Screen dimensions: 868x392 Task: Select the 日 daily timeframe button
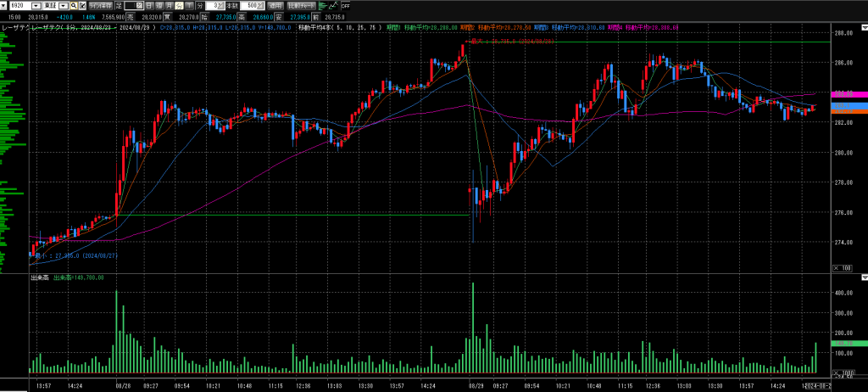click(x=147, y=5)
